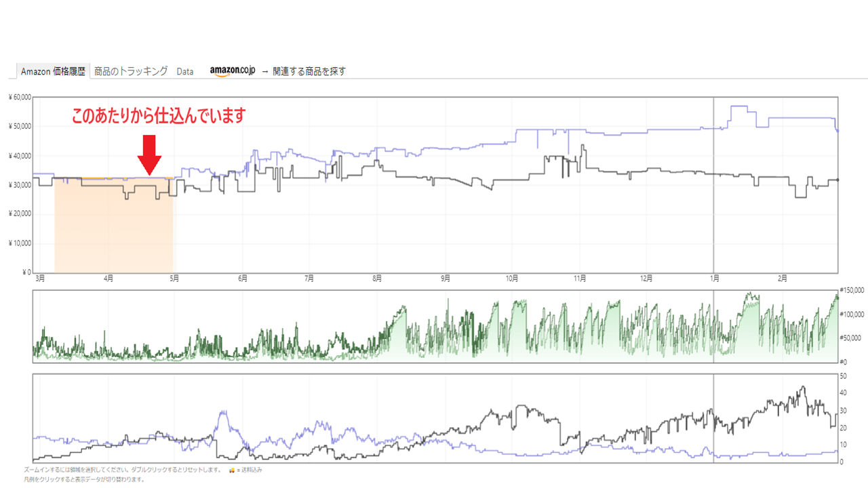The width and height of the screenshot is (868, 488).
Task: Switch to the 商品のトラッキング tab
Action: (x=131, y=71)
